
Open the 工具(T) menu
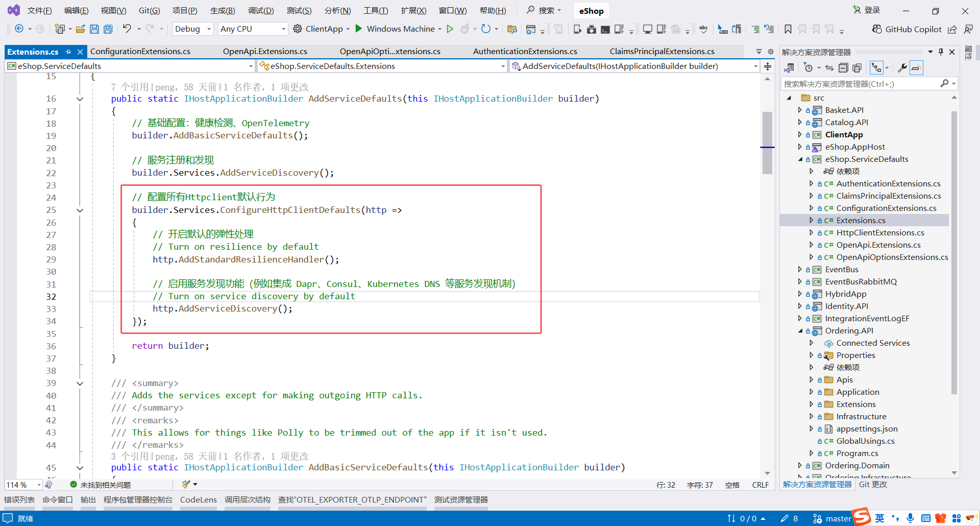click(x=376, y=11)
